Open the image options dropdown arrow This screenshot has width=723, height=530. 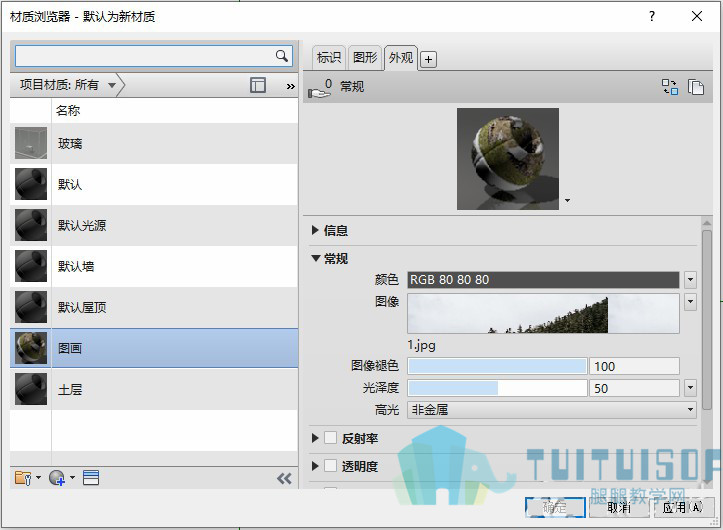(x=690, y=302)
